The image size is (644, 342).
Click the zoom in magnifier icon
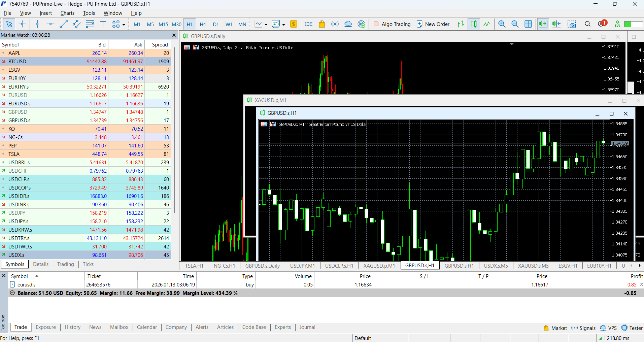(x=502, y=24)
